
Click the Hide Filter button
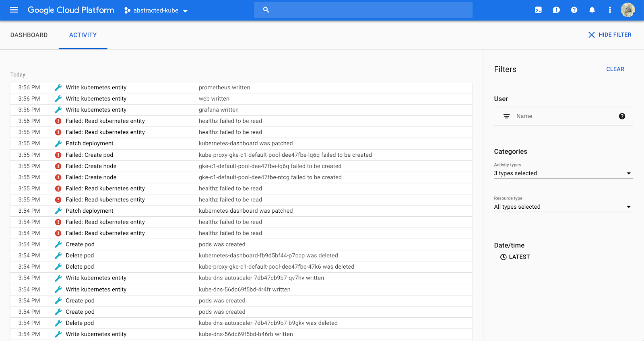coord(610,35)
